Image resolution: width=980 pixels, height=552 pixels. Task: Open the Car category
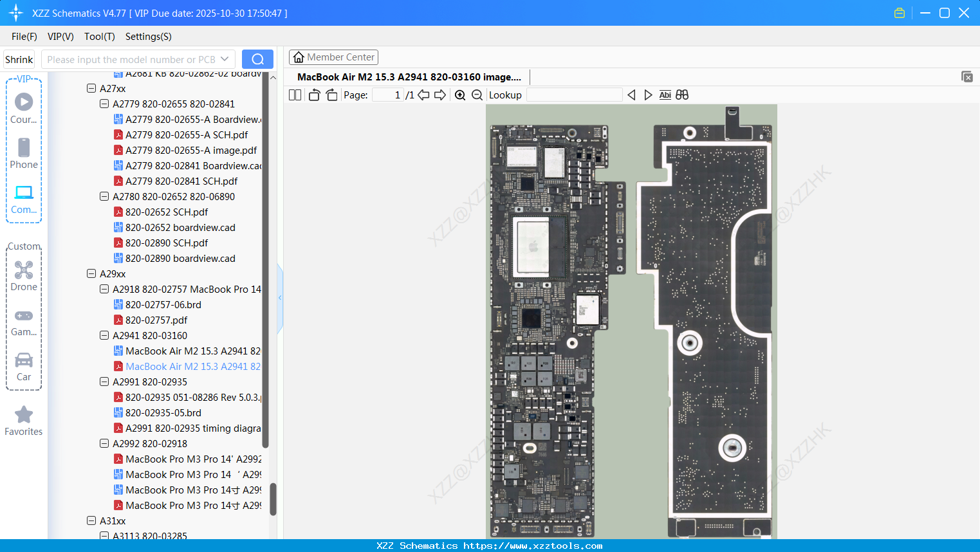coord(24,367)
